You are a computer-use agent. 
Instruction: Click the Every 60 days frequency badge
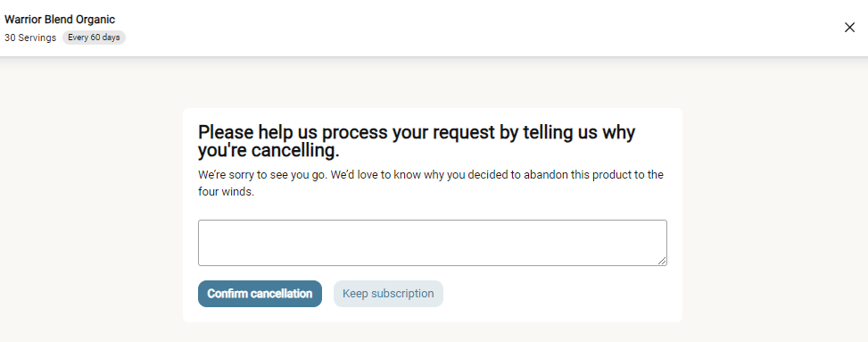[94, 38]
